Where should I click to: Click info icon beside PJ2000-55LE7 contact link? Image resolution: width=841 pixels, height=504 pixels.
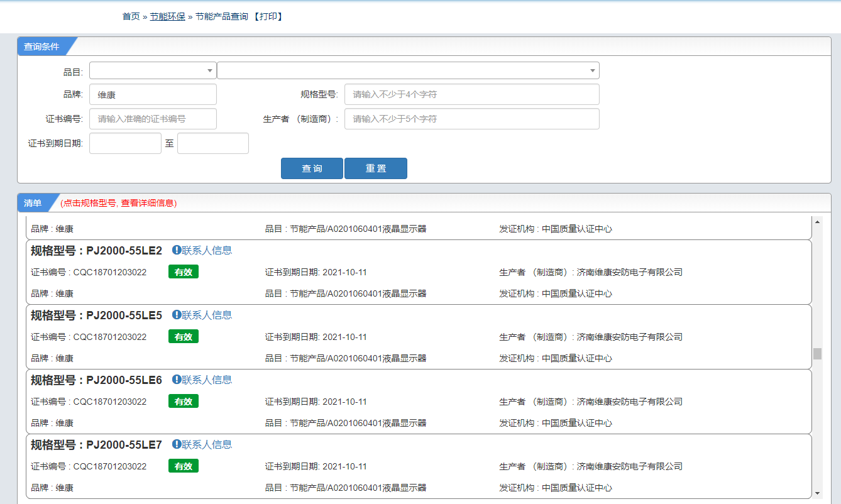click(x=177, y=444)
